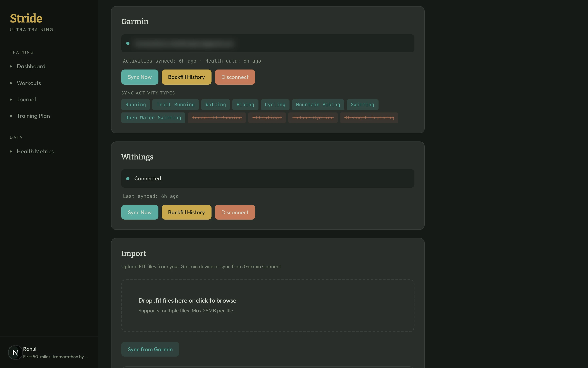Click the Withings Connected status row

tap(268, 179)
